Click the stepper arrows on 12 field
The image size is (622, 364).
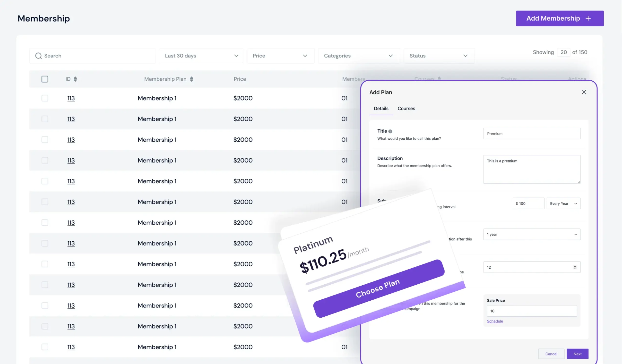[575, 267]
